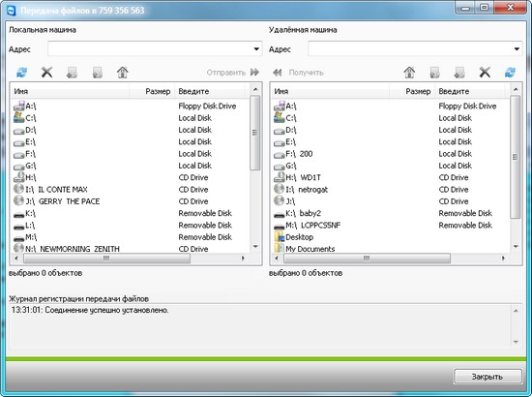This screenshot has width=532, height=397.
Task: Click the Закрыть button
Action: pos(488,377)
